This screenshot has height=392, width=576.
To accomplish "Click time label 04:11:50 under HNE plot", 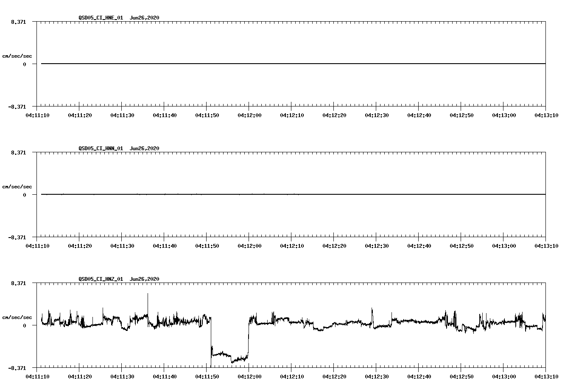I will [207, 115].
